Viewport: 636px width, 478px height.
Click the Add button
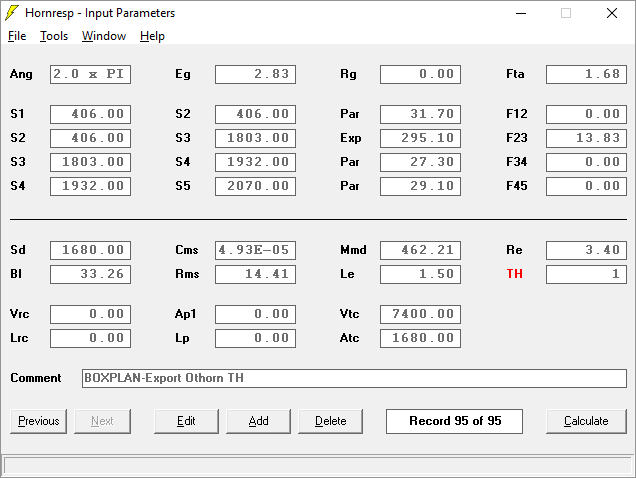pos(258,421)
